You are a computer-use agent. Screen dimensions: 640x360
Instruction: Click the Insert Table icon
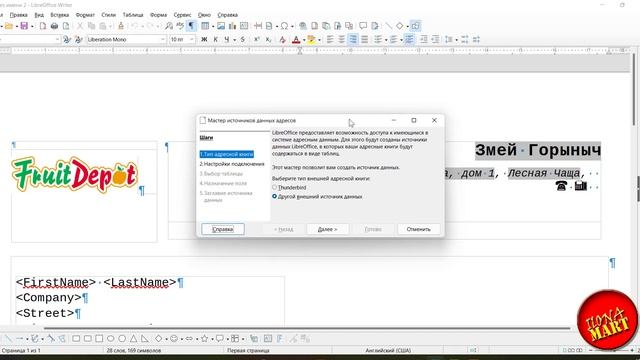tap(205, 26)
